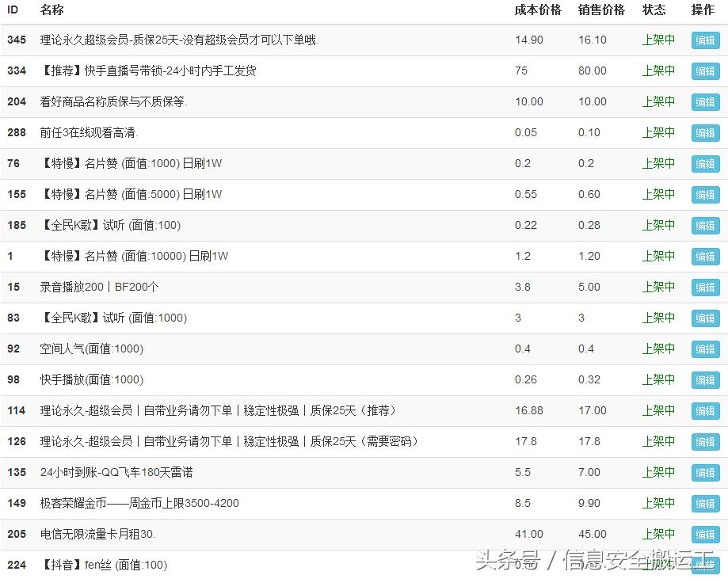Viewport: 728px width, 579px height.
Task: Click 编辑 for the 快手直播号带锁 product
Action: pyautogui.click(x=704, y=70)
